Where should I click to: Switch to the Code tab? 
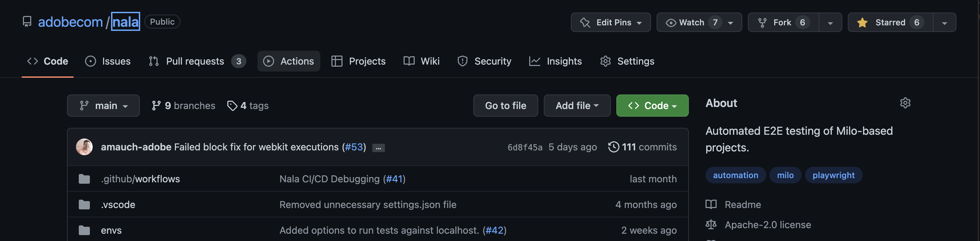click(x=48, y=61)
